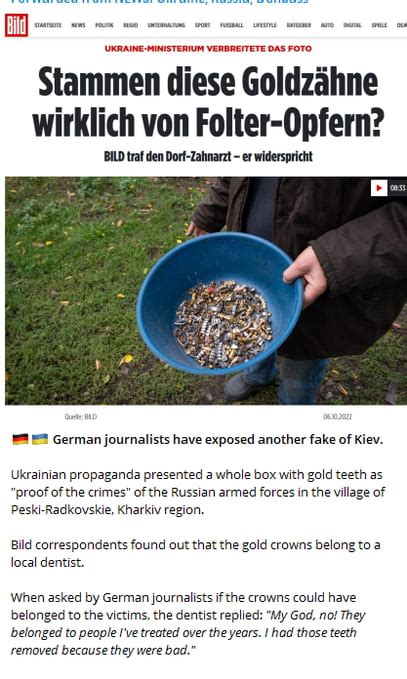The width and height of the screenshot is (407, 679).
Task: Open the NEWS section
Action: [x=78, y=25]
